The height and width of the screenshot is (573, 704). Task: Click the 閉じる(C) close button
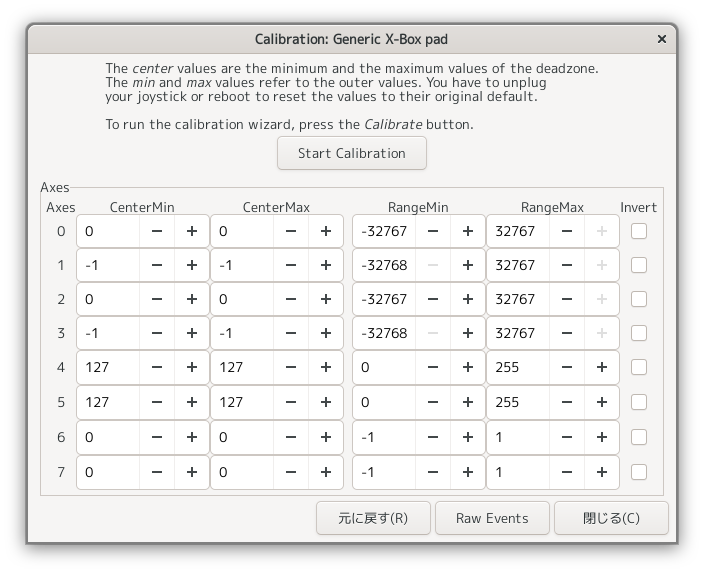pyautogui.click(x=611, y=518)
